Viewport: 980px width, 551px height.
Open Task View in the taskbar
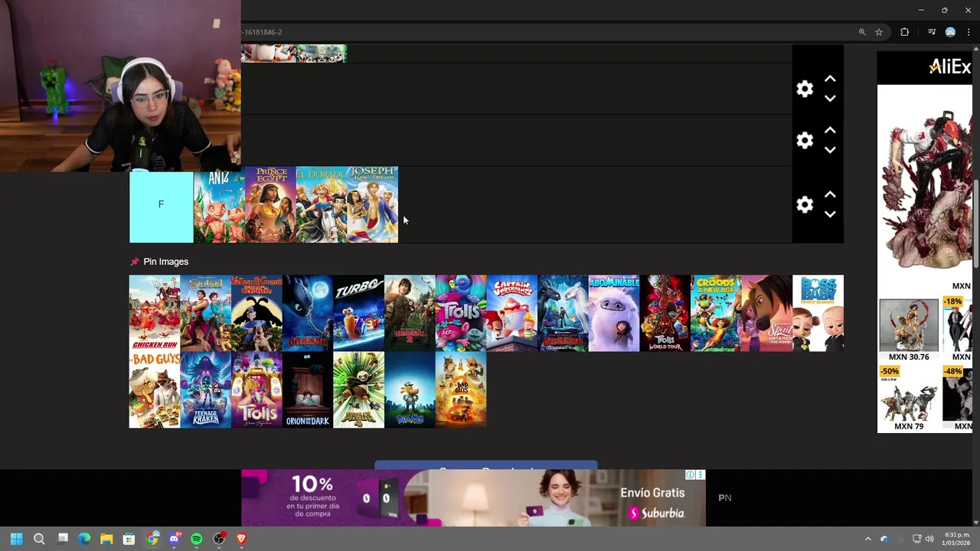click(x=63, y=539)
